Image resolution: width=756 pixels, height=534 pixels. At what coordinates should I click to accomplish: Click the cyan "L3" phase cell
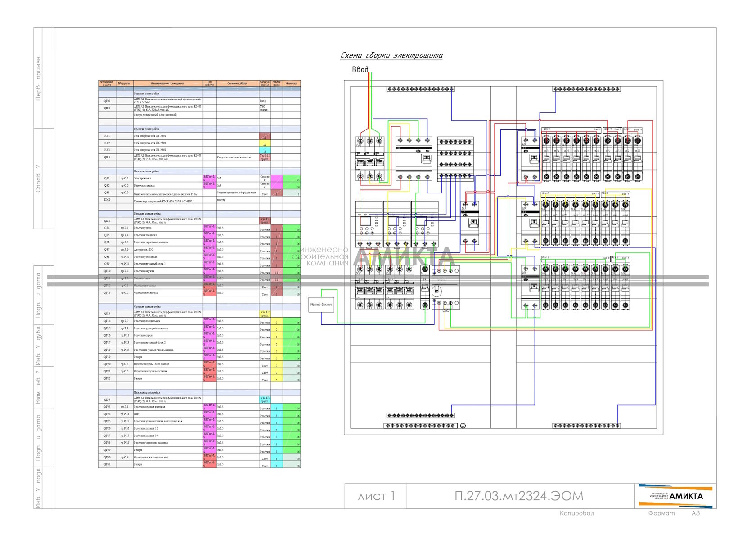[x=265, y=151]
